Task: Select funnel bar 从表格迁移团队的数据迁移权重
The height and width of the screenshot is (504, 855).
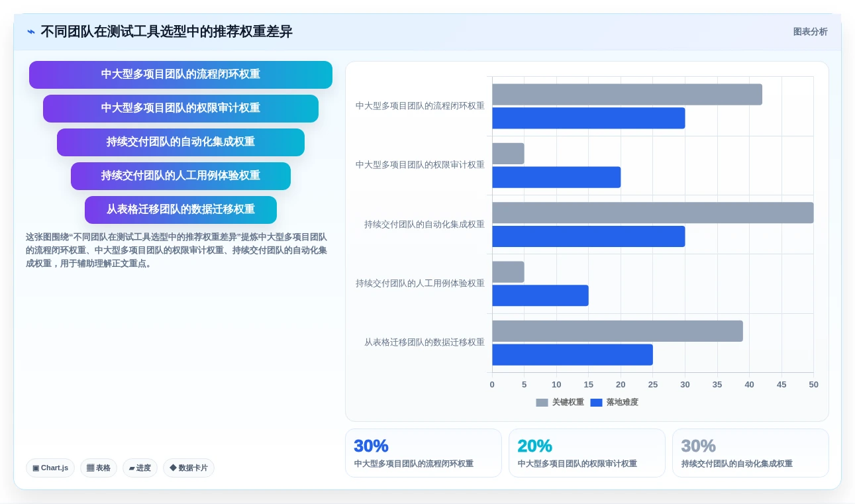Action: tap(181, 210)
